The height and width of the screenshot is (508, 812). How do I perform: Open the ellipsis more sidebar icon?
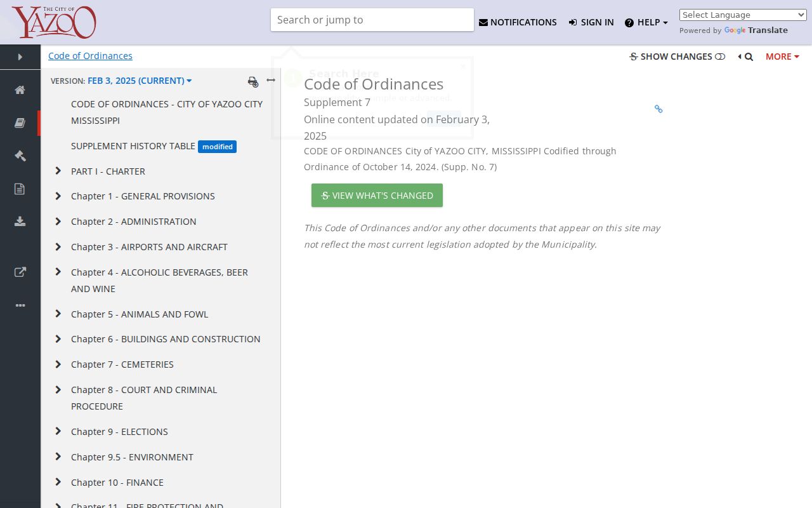[x=20, y=305]
